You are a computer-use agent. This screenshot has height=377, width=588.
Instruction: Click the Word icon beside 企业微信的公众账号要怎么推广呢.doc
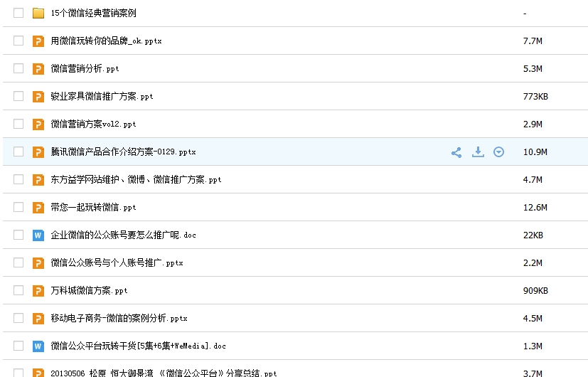pyautogui.click(x=38, y=235)
